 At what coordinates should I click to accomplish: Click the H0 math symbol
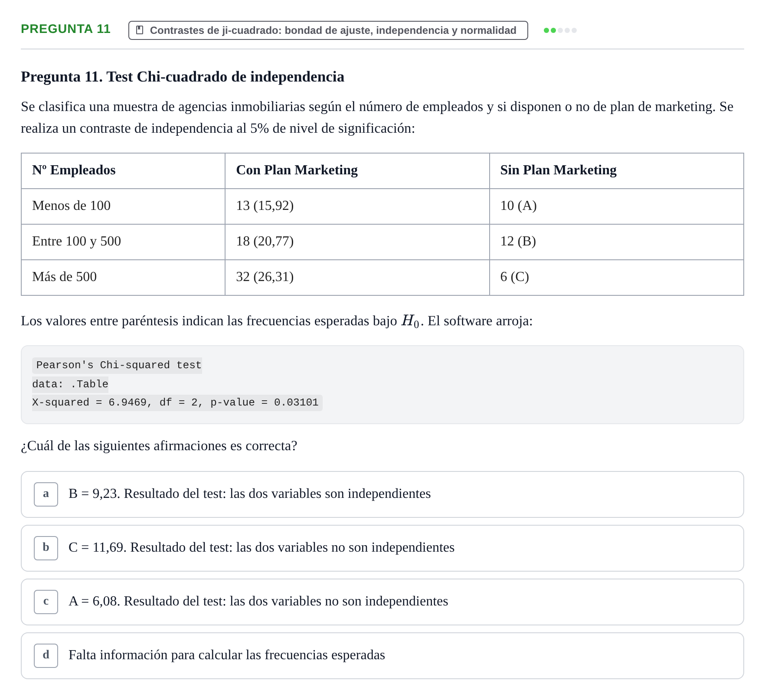[410, 321]
